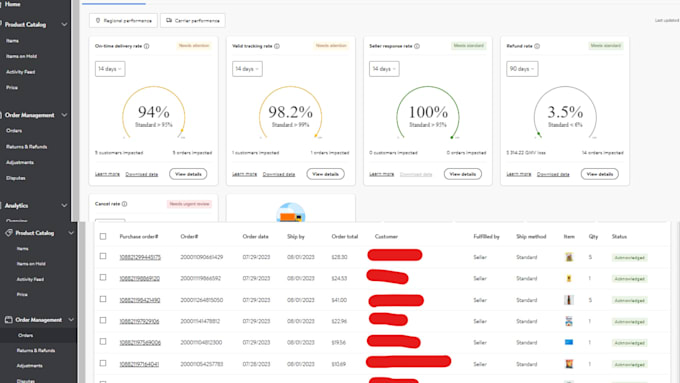Screen dimensions: 680x383
Task: Follow Learn more on On-time delivery rate card
Action: [x=107, y=174]
